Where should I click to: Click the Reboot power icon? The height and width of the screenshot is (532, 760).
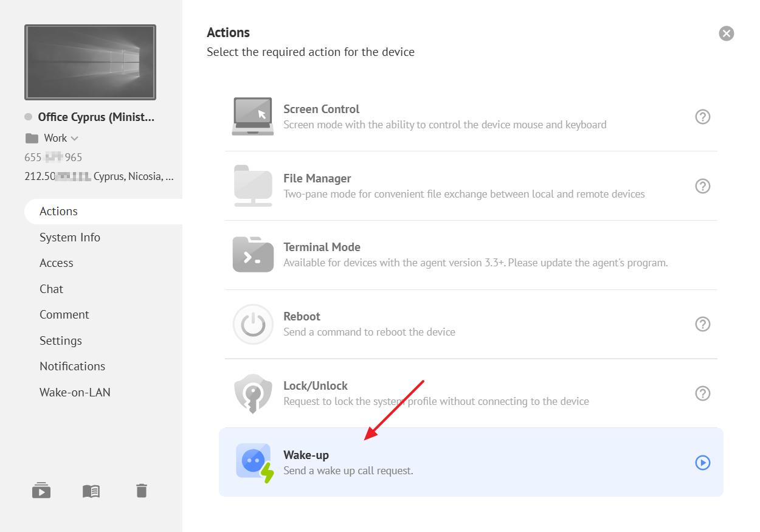(252, 324)
